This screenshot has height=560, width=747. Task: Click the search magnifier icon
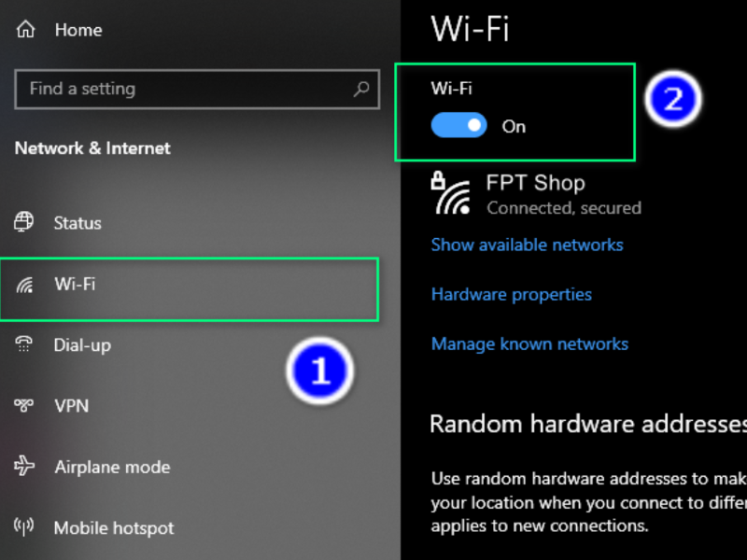pyautogui.click(x=361, y=89)
